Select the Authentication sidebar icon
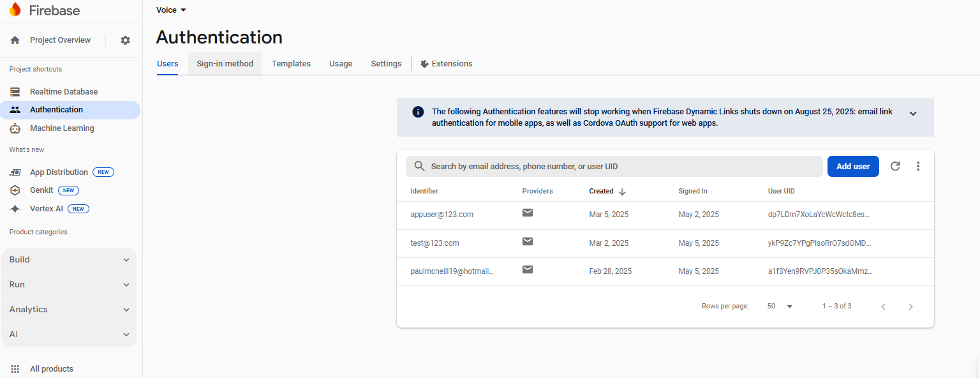 tap(14, 110)
